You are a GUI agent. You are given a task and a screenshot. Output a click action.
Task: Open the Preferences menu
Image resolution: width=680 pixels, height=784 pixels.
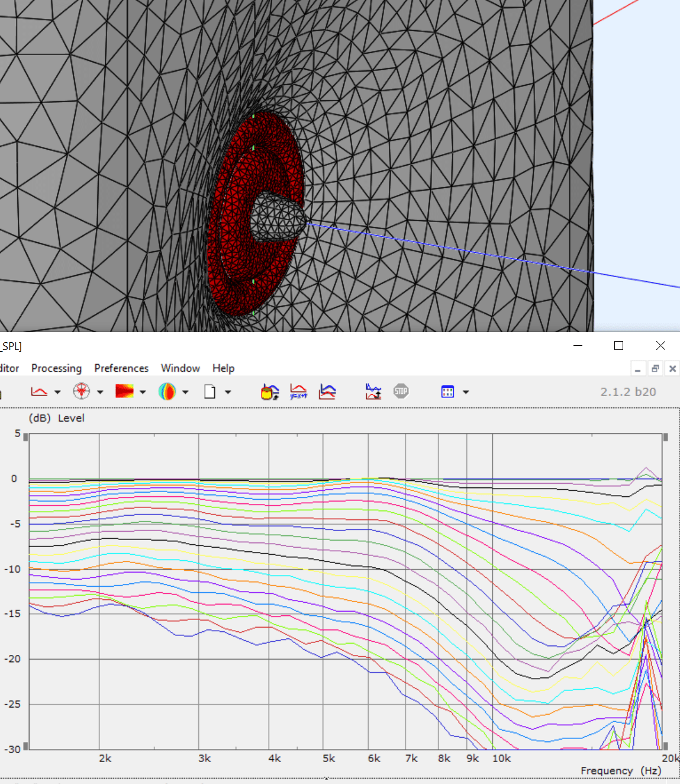click(x=121, y=368)
